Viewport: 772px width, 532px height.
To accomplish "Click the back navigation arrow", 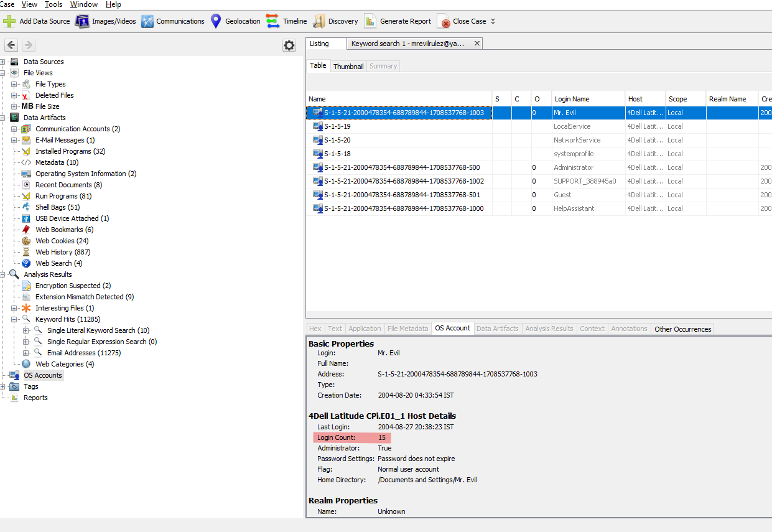I will pos(11,44).
